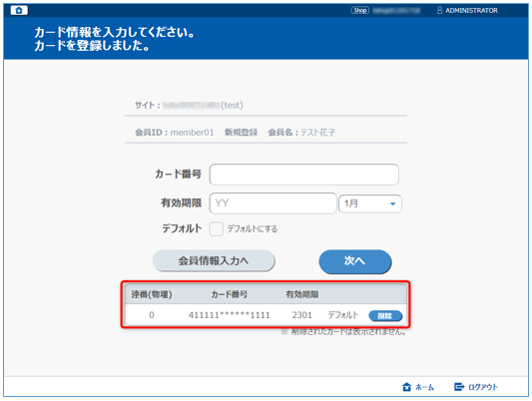Viewport: 532px width, 401px height.
Task: Focus the カード番号 input field
Action: (x=304, y=175)
